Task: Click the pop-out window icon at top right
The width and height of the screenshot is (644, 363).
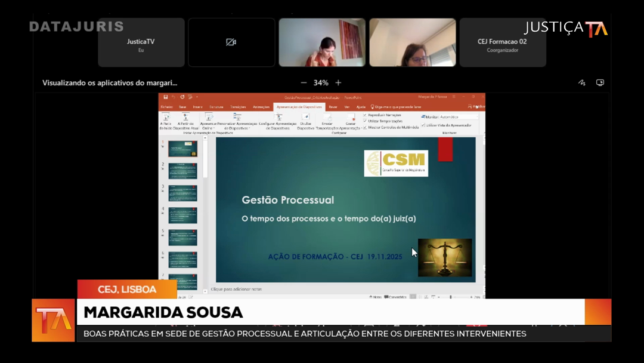Action: pos(600,83)
